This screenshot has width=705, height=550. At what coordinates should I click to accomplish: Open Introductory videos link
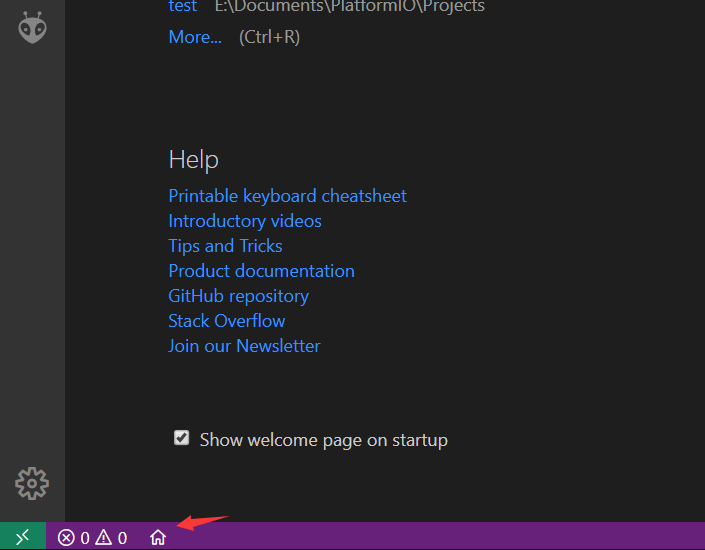point(245,221)
